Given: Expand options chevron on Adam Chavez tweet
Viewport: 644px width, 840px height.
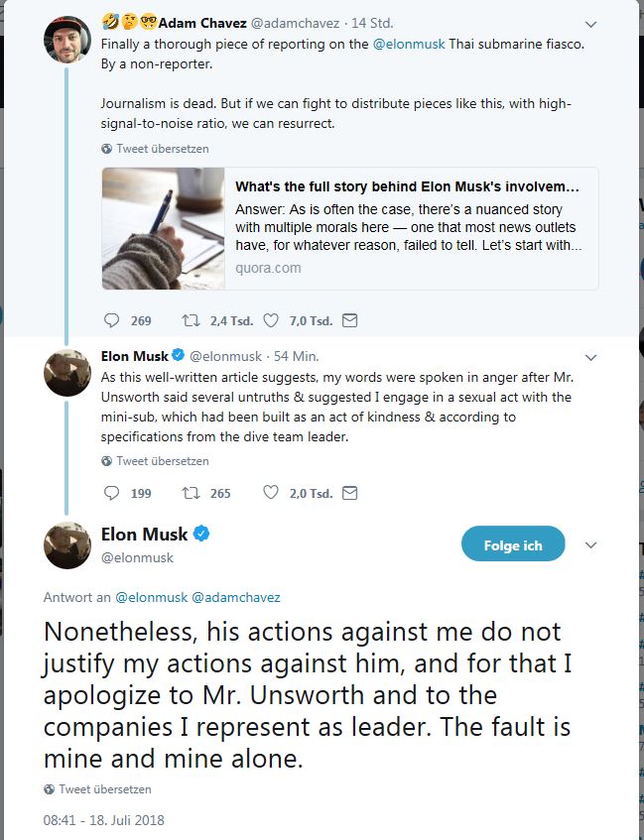Looking at the screenshot, I should (591, 23).
